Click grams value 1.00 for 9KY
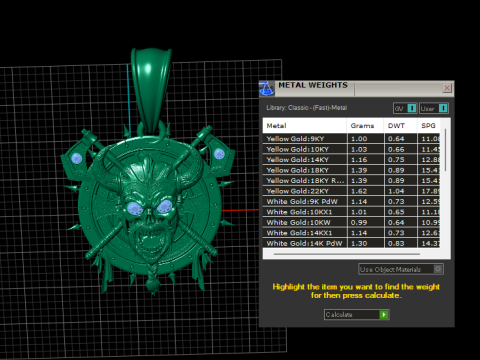The image size is (480, 360). click(359, 139)
